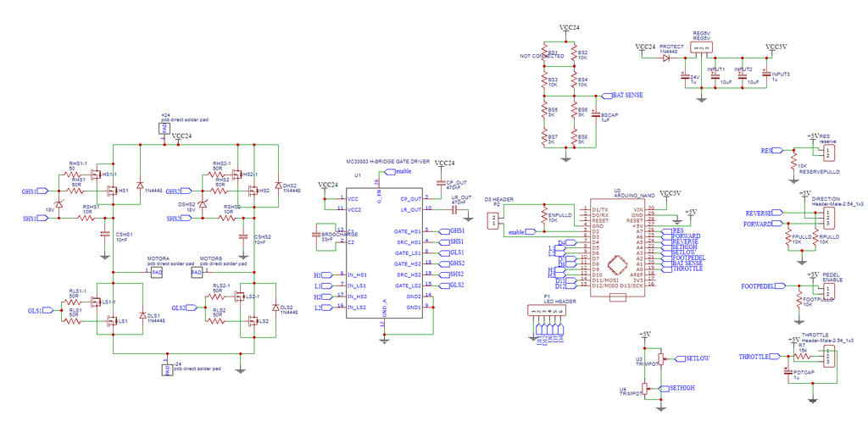Screen dimensions: 868x427
Task: Select the GLS1 net port beside RLS1
Action: 41,311
